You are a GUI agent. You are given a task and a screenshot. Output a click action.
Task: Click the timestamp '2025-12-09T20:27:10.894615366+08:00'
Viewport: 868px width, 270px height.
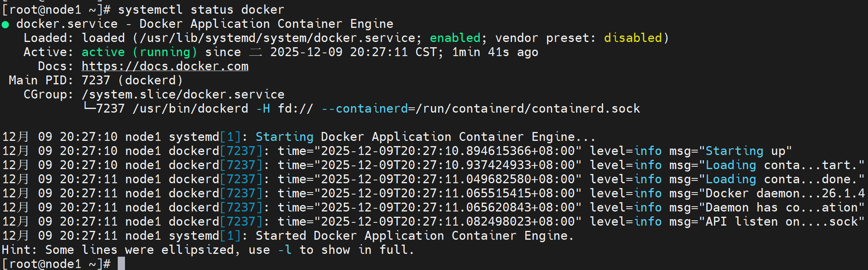(x=448, y=151)
